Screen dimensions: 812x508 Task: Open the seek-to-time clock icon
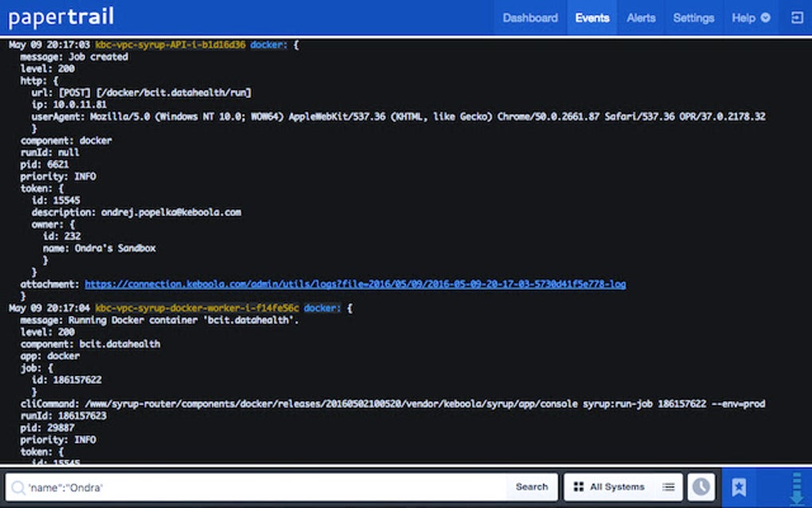[x=701, y=487]
